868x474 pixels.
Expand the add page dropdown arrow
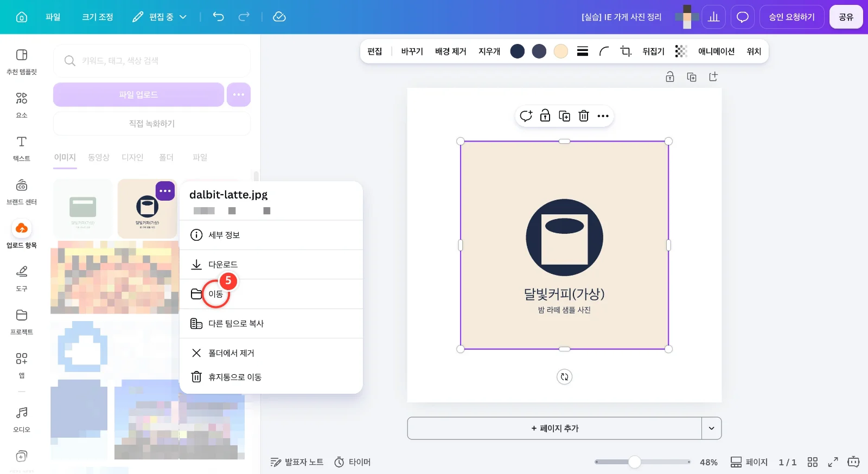click(712, 428)
